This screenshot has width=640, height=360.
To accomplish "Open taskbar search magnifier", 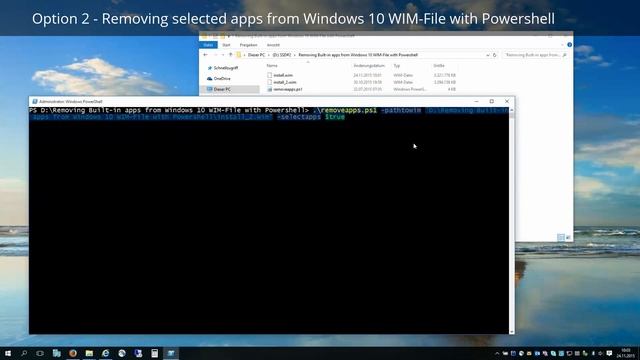I will [24, 353].
